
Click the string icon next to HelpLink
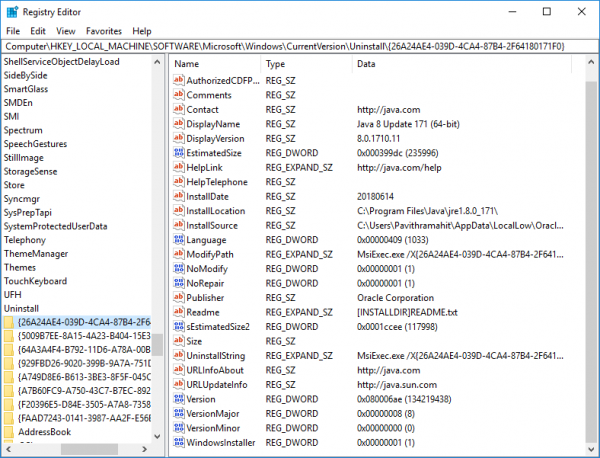pos(179,167)
